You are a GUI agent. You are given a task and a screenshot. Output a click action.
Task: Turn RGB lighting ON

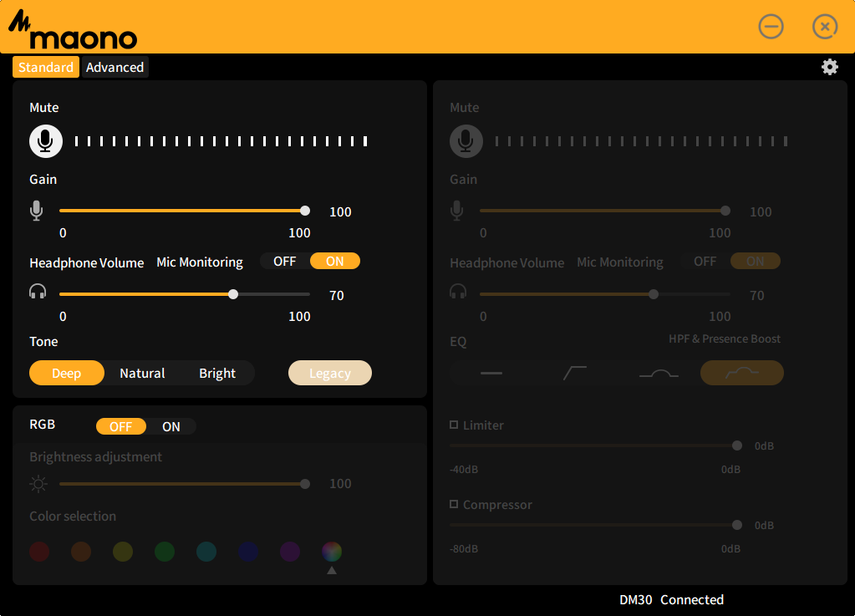170,426
